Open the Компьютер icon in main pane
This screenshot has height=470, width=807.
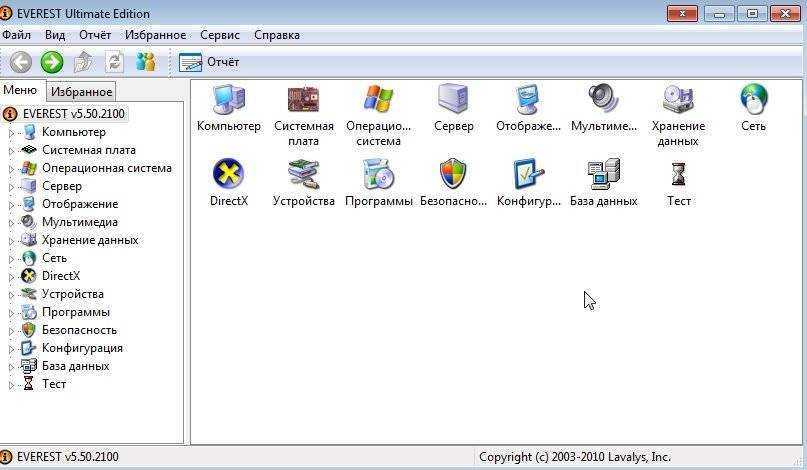[x=229, y=99]
